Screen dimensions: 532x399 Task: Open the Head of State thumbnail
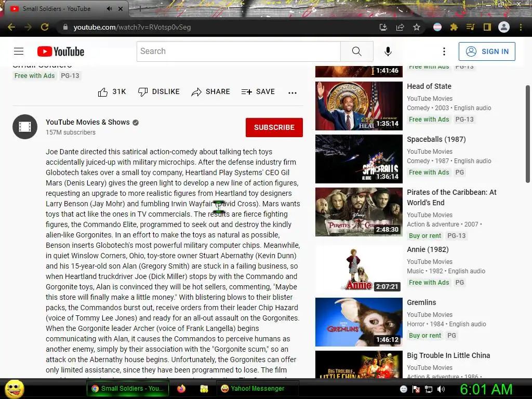359,106
